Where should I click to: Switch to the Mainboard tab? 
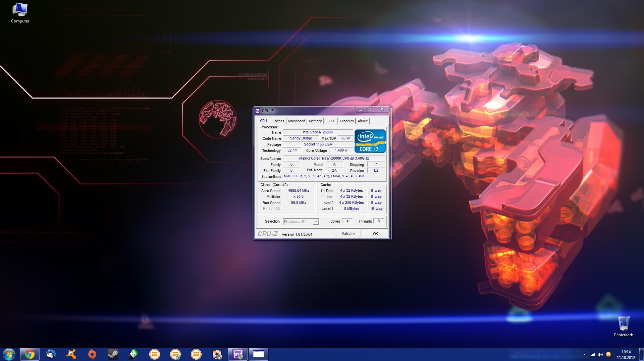[297, 121]
